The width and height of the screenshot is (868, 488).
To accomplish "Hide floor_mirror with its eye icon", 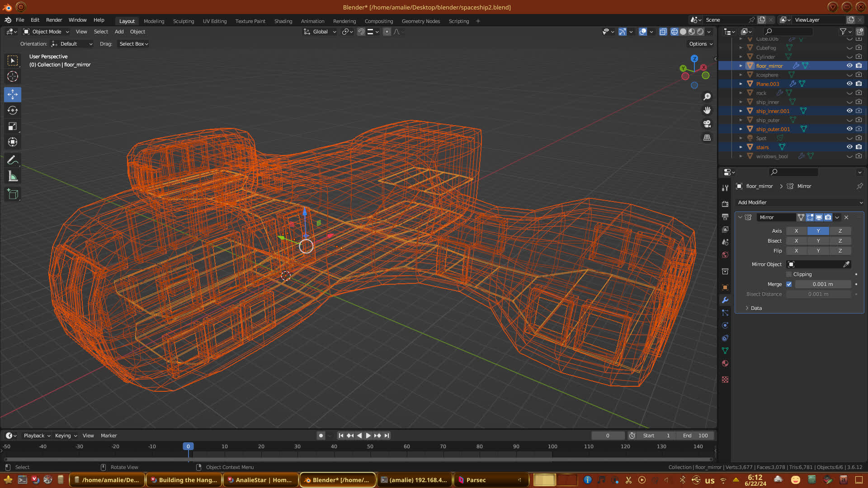I will coord(849,66).
